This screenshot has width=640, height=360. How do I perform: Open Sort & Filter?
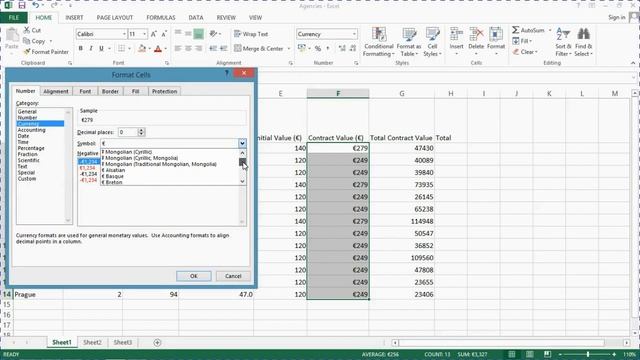coord(563,42)
